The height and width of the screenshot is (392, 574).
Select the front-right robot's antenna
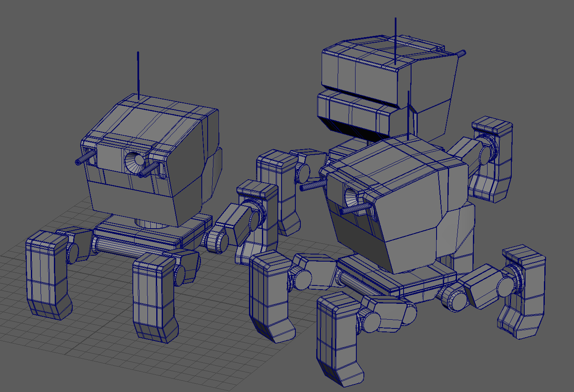point(409,115)
